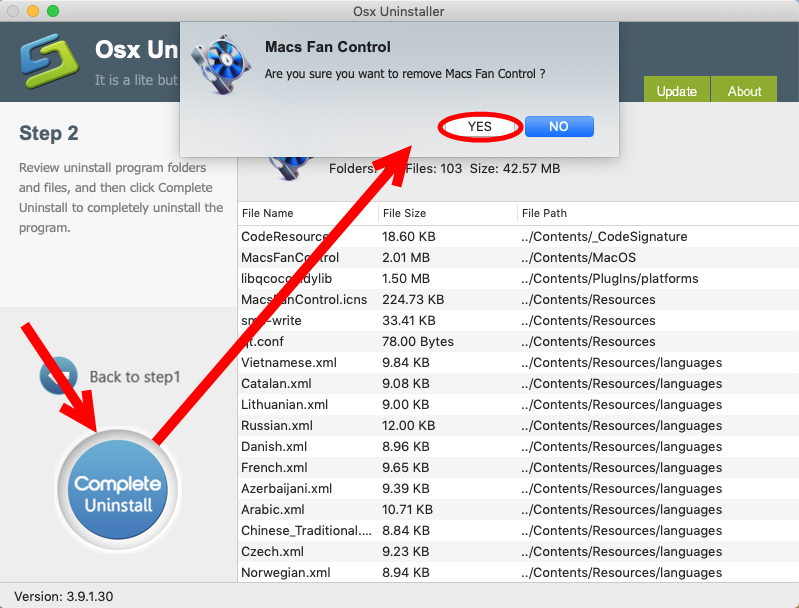The height and width of the screenshot is (608, 799).
Task: Click the Complete Uninstall button
Action: pos(118,489)
